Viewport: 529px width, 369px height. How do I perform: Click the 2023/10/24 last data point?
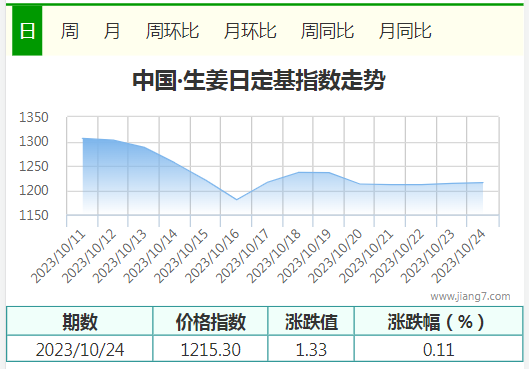tap(483, 182)
